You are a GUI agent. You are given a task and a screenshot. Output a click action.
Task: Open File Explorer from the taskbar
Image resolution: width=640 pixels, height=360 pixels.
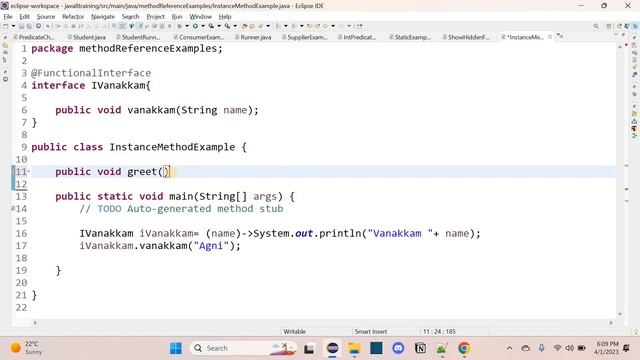[x=354, y=348]
